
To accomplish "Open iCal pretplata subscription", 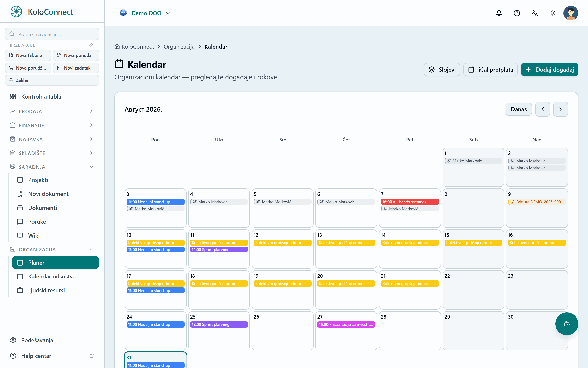I will 490,70.
